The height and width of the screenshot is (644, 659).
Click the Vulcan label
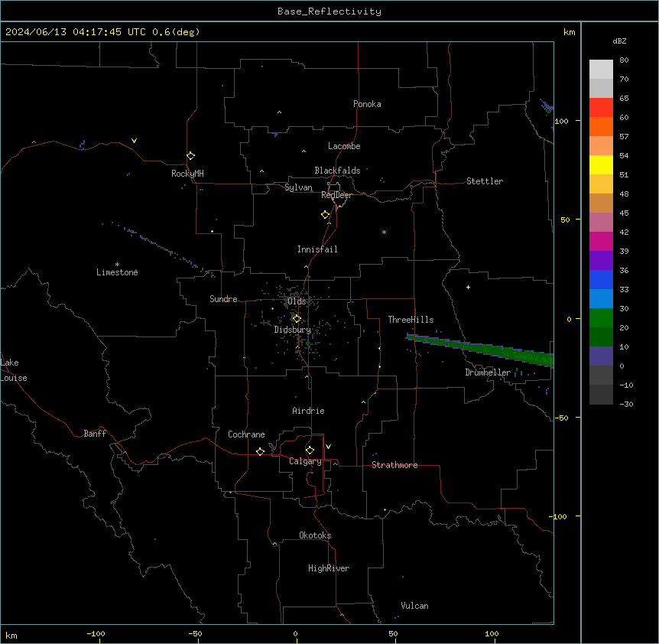coord(414,606)
